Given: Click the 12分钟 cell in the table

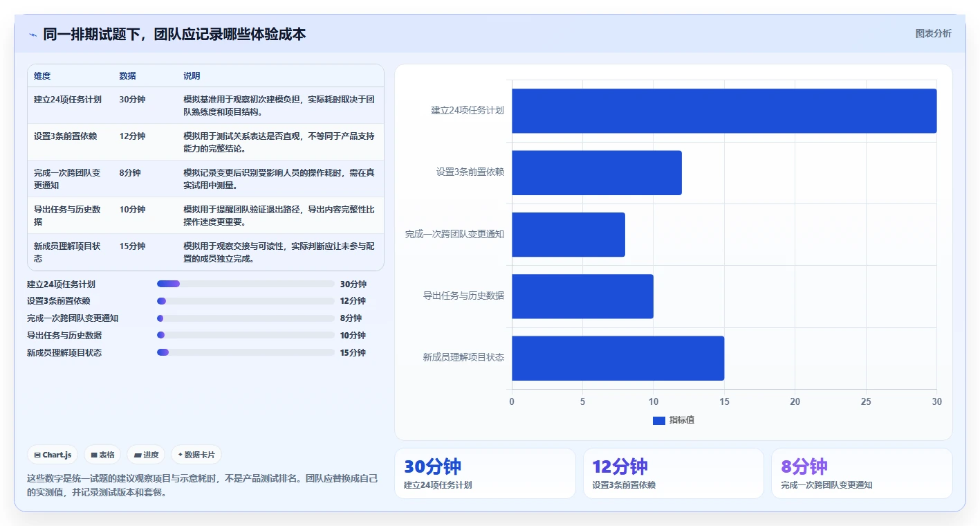Looking at the screenshot, I should point(132,136).
